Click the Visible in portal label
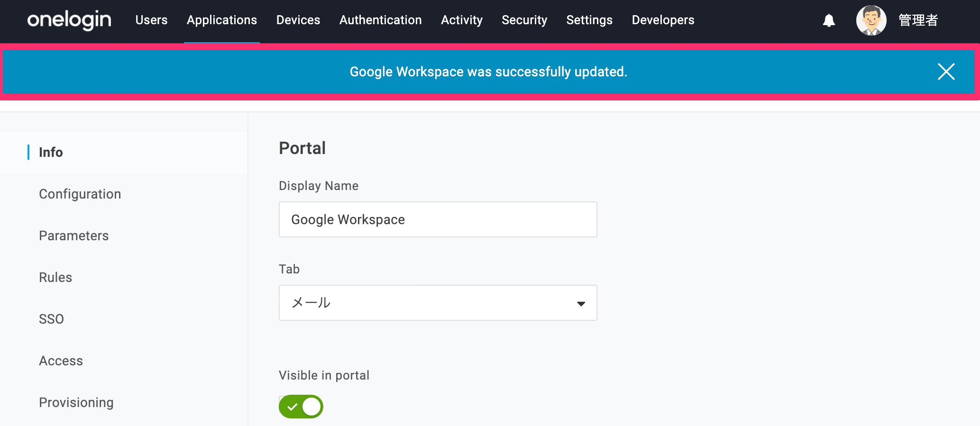Viewport: 980px width, 426px height. [324, 375]
